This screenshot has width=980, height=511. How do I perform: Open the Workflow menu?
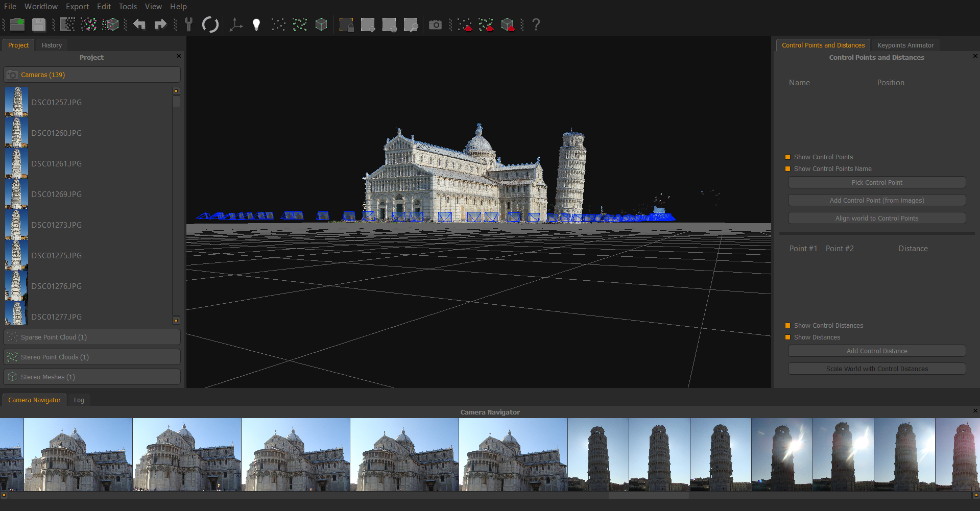(x=41, y=7)
